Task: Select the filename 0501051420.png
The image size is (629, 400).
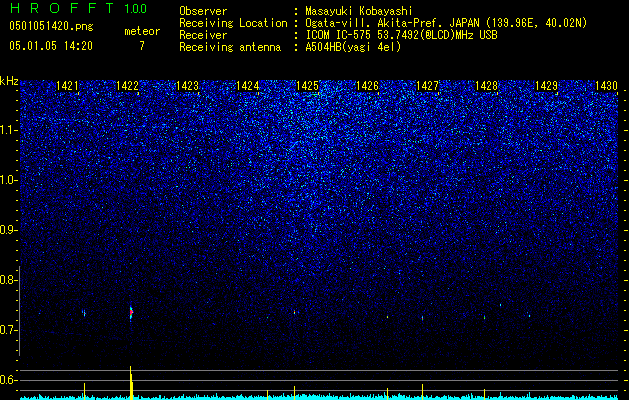Action: pyautogui.click(x=51, y=27)
